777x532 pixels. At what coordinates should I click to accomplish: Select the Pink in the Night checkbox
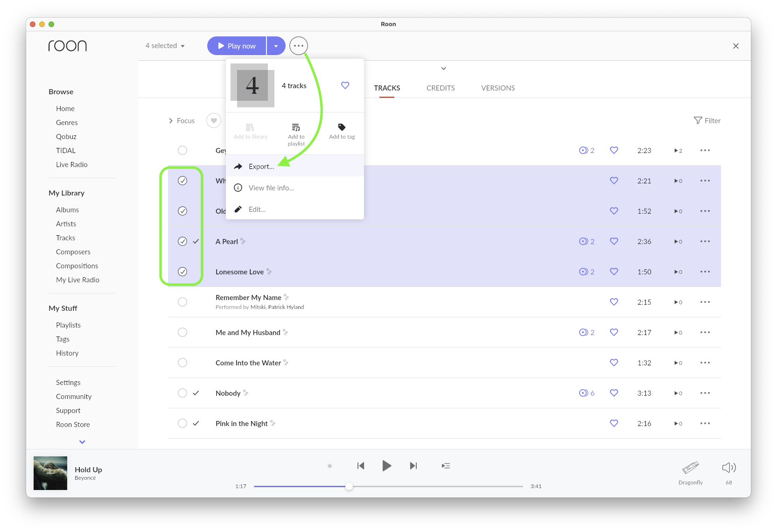click(182, 423)
